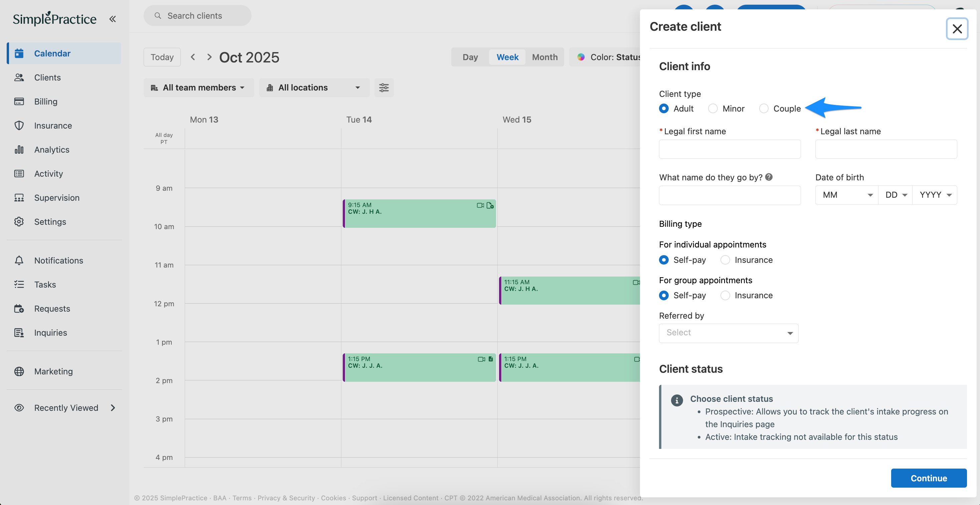This screenshot has height=505, width=980.
Task: Click the Requests calendar icon
Action: 19,308
